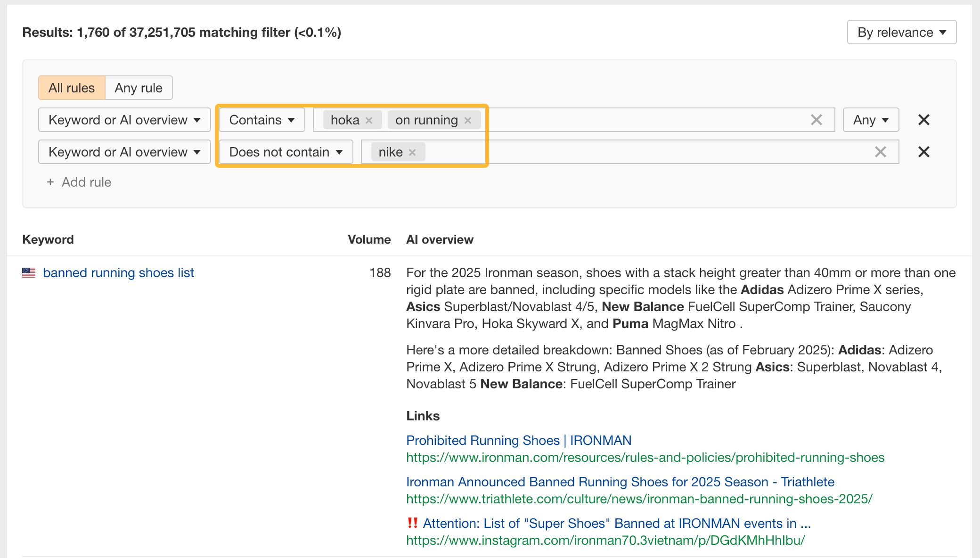The width and height of the screenshot is (980, 558).
Task: Expand the Any match dropdown
Action: pyautogui.click(x=871, y=120)
